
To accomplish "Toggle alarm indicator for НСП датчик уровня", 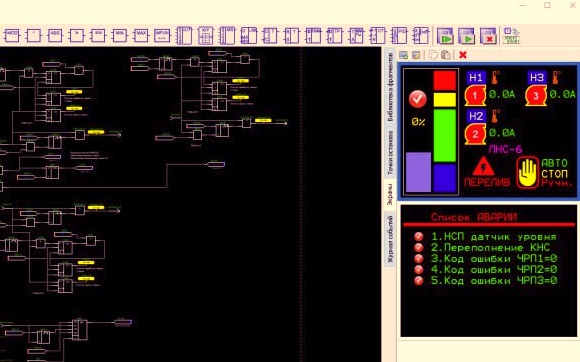I will point(419,237).
